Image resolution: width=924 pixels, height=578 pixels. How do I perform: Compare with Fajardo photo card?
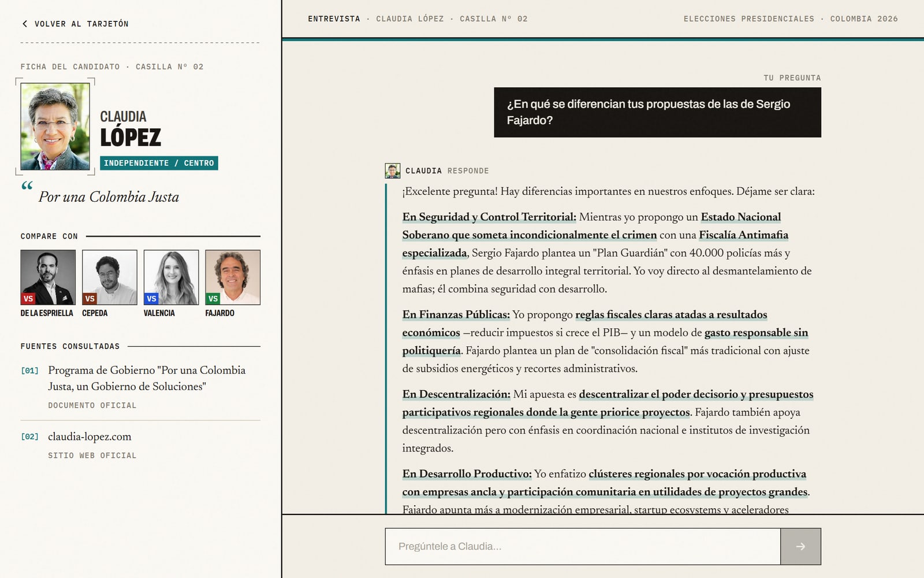coord(233,277)
